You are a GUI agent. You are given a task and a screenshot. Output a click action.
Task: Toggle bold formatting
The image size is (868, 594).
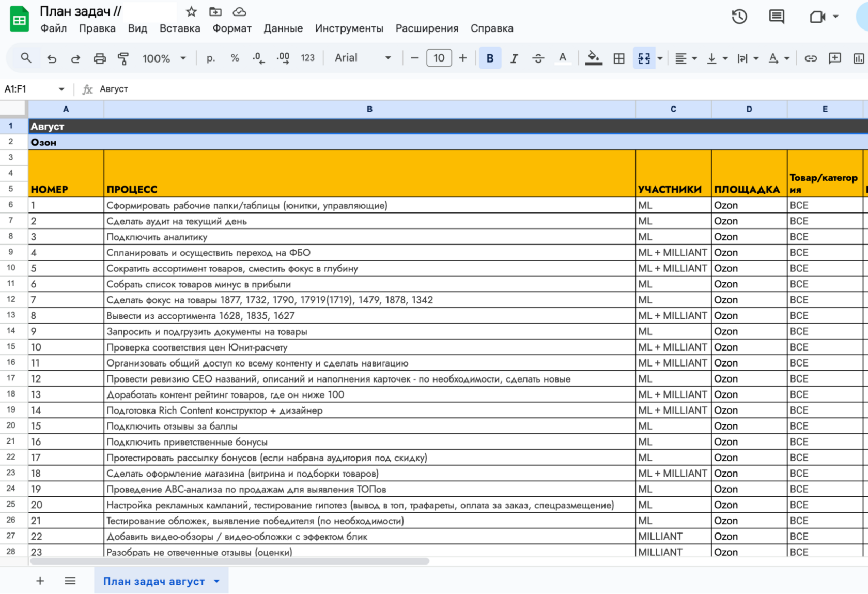point(490,58)
